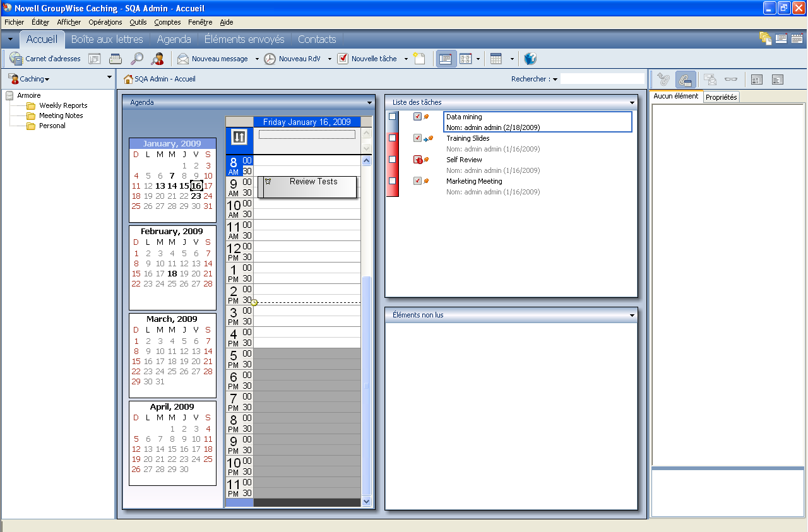Open the Opérations menu
The image size is (808, 532).
coord(105,22)
